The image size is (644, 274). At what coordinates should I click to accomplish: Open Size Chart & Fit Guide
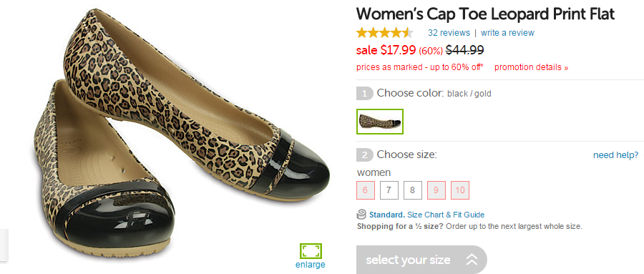446,215
